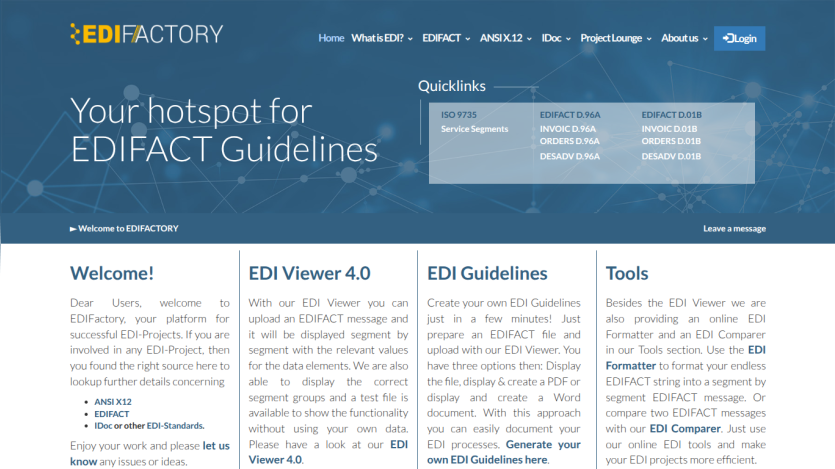The height and width of the screenshot is (469, 835).
Task: Open the ISO 9735 quicklink
Action: click(x=459, y=115)
